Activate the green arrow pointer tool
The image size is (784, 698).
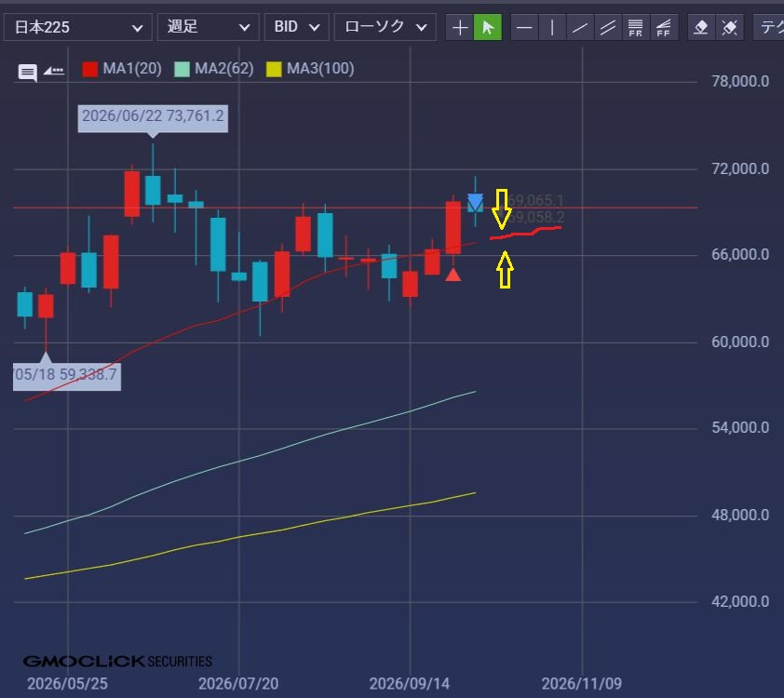click(488, 27)
